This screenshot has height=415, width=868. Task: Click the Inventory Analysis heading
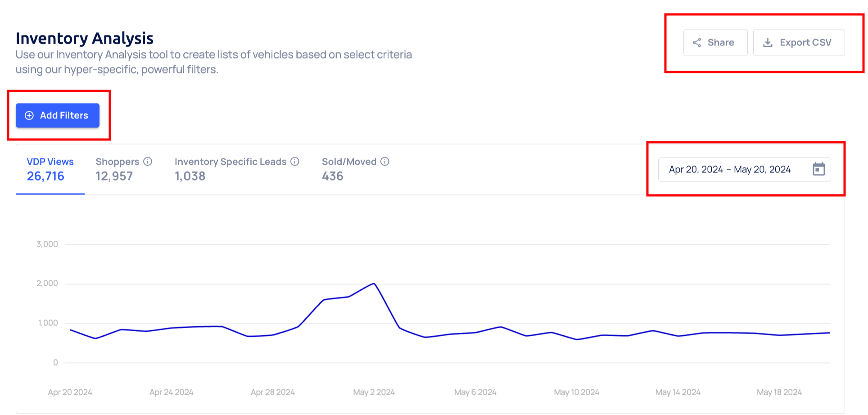pos(85,39)
